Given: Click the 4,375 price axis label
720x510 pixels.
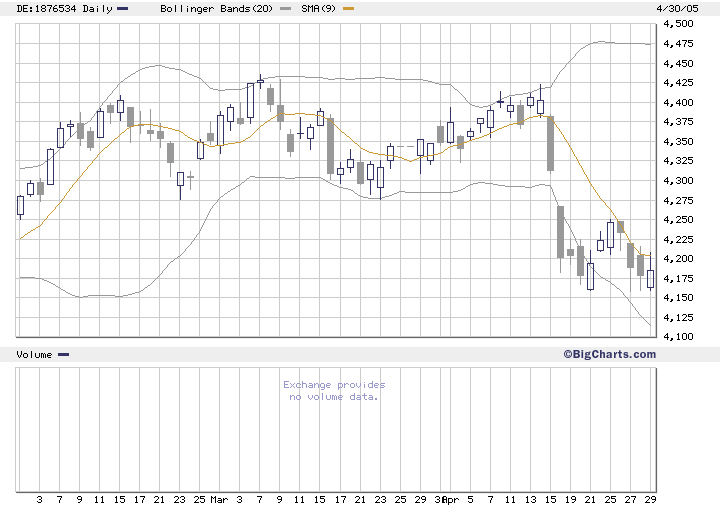Looking at the screenshot, I should click(x=679, y=122).
